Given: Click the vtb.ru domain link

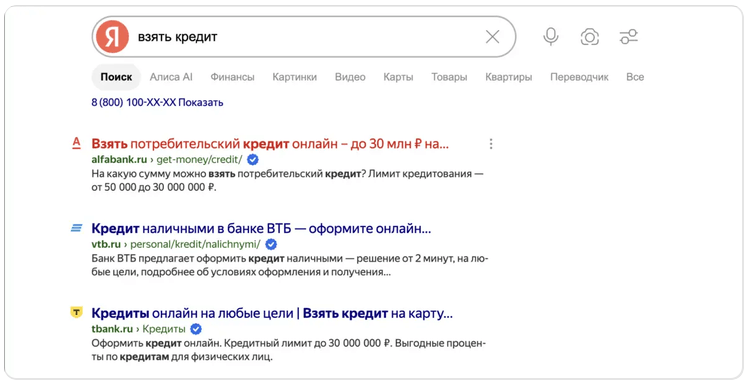Looking at the screenshot, I should pyautogui.click(x=106, y=244).
